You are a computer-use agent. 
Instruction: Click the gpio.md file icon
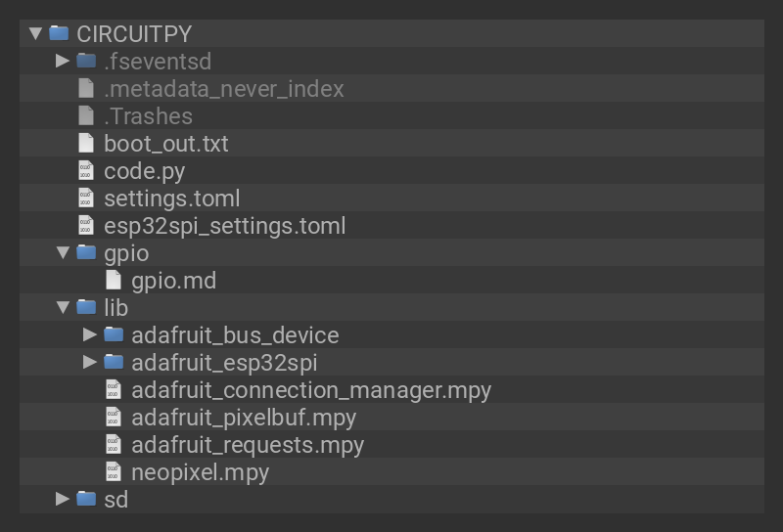click(x=114, y=281)
